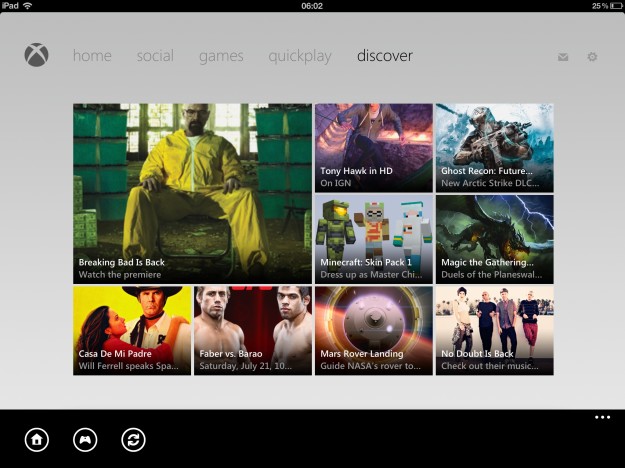Image resolution: width=625 pixels, height=468 pixels.
Task: Open the No Doubt Is Back tile
Action: point(495,330)
